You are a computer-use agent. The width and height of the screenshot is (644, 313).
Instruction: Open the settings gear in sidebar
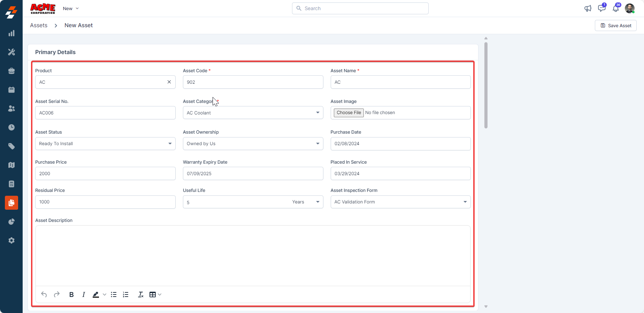11,240
